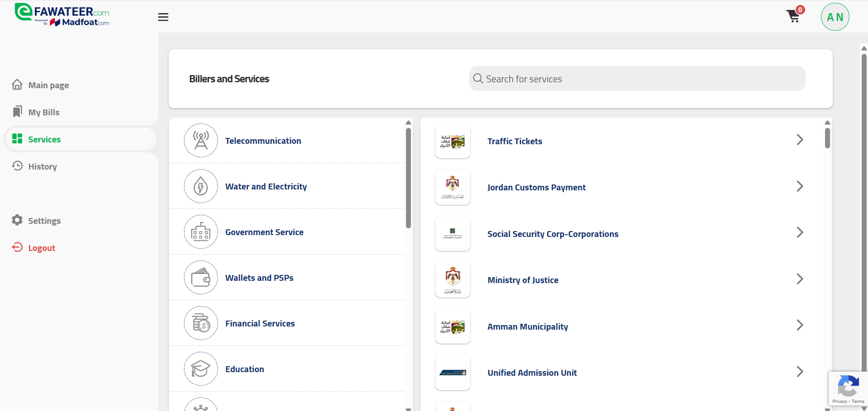
Task: Click the AN user profile avatar
Action: 835,17
